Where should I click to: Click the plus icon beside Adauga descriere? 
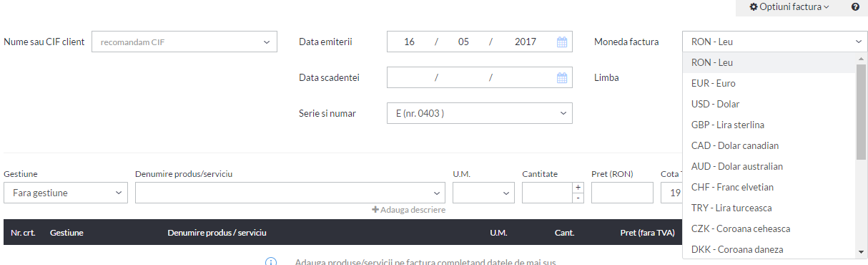coord(375,210)
